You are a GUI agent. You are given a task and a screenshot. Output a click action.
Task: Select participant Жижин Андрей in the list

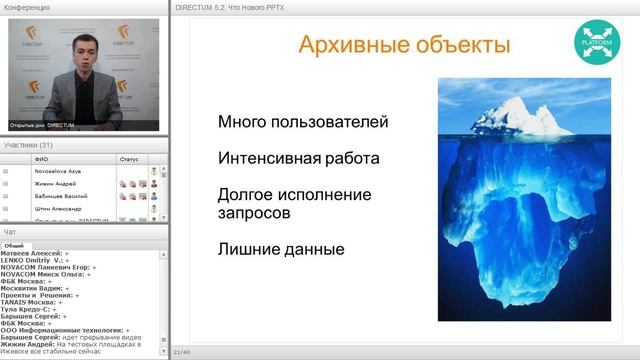point(55,184)
